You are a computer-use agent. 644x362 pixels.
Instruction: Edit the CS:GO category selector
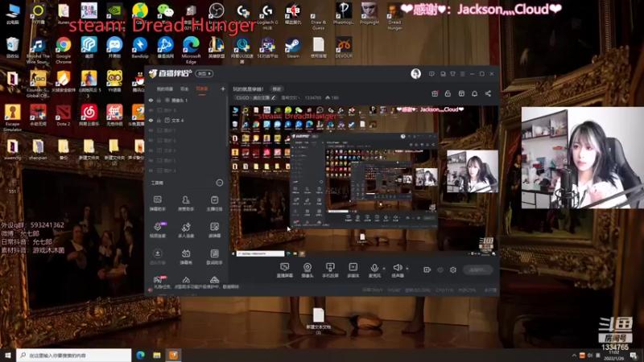click(255, 97)
